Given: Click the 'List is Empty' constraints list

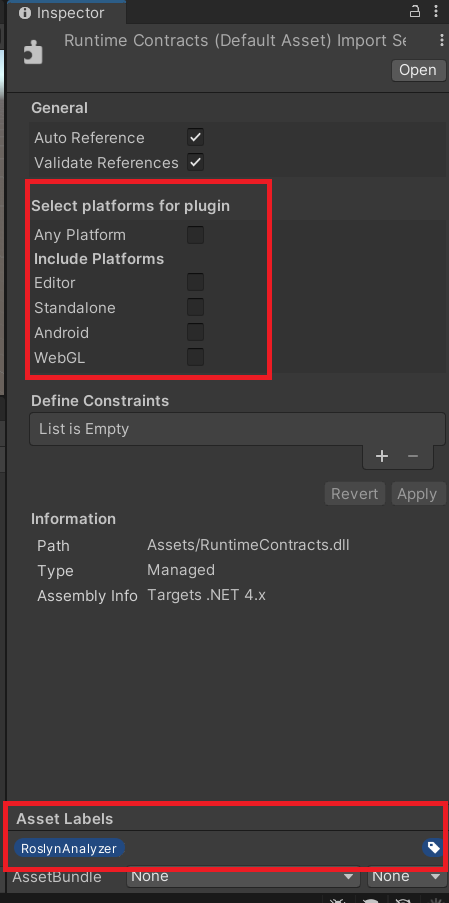Looking at the screenshot, I should point(237,429).
